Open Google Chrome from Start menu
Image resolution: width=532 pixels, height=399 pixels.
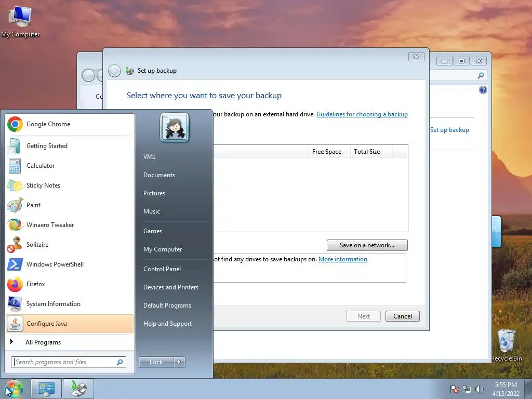tap(70, 124)
